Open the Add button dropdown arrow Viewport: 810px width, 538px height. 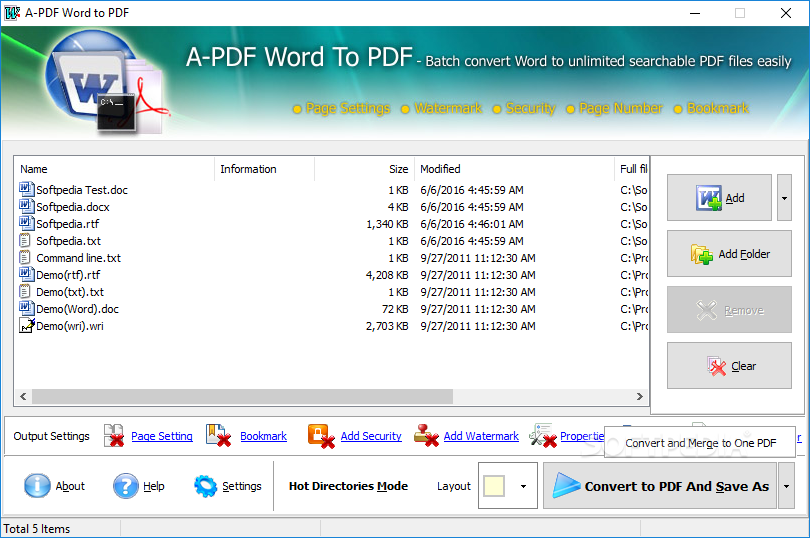click(784, 198)
